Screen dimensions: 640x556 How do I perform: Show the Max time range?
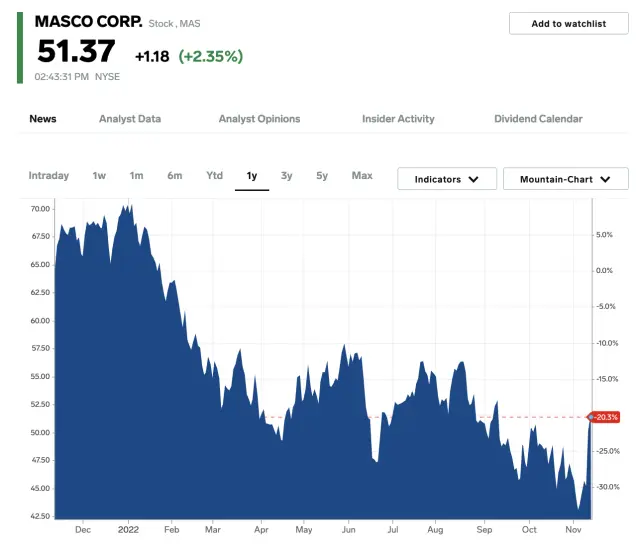coord(362,176)
